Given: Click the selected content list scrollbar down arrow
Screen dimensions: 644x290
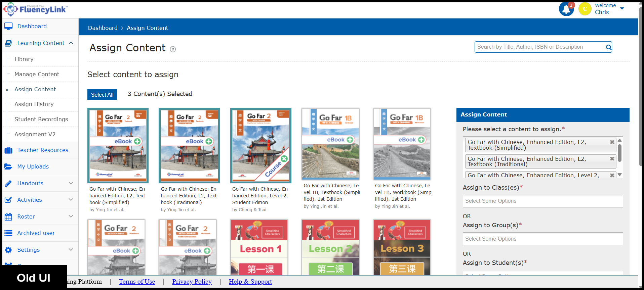Looking at the screenshot, I should point(620,175).
